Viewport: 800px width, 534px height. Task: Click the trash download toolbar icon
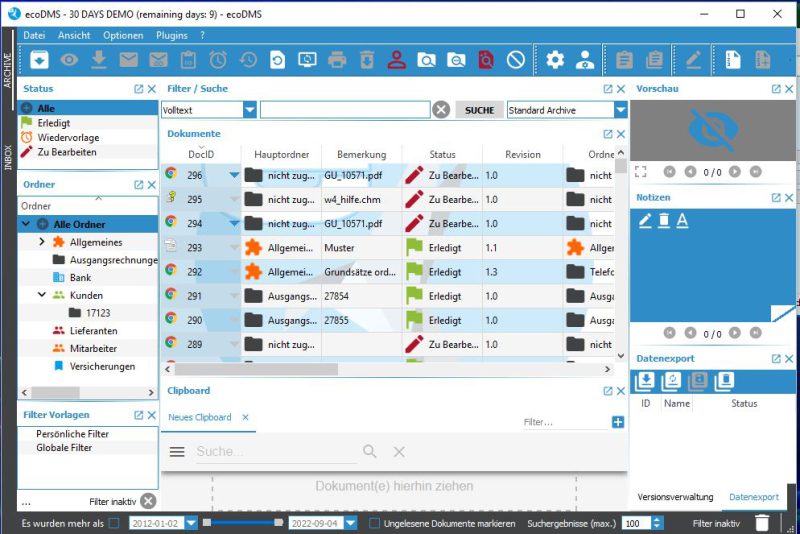click(367, 60)
